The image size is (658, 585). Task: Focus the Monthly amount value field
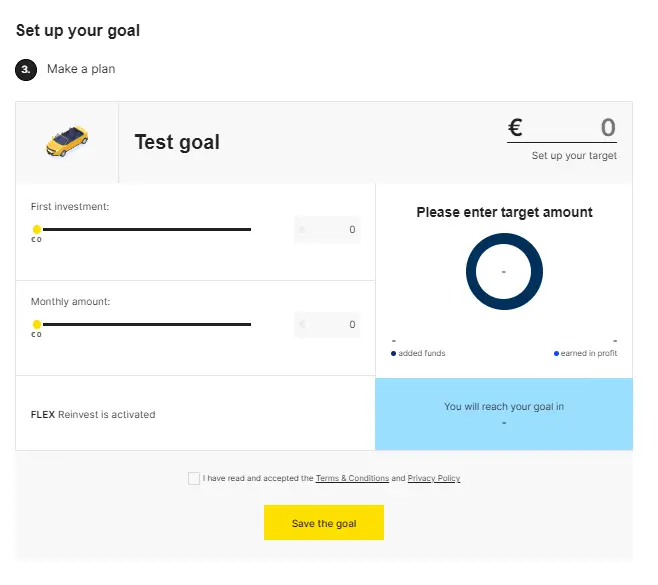[x=327, y=324]
